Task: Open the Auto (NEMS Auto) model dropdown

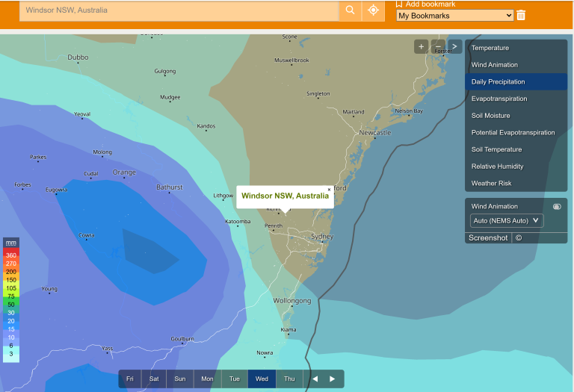Action: 507,221
